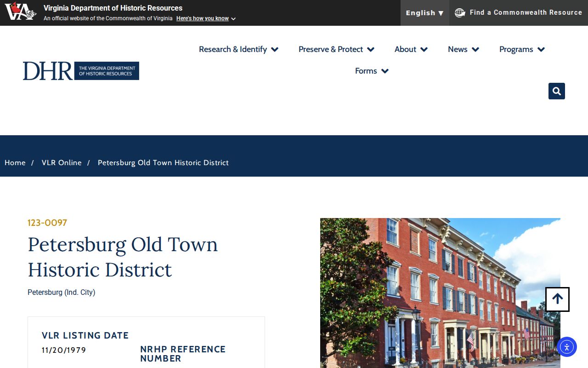Click the Petersburg (Ind. City) location text

tap(62, 292)
